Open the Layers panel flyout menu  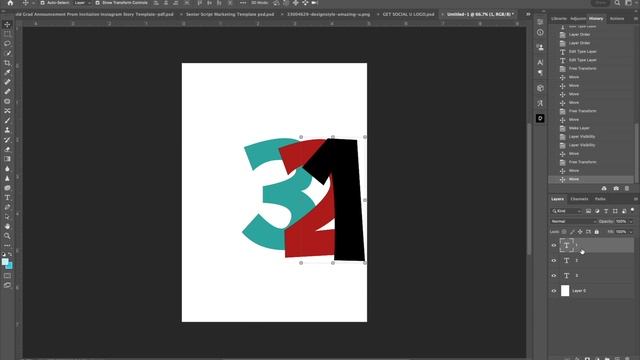click(636, 199)
